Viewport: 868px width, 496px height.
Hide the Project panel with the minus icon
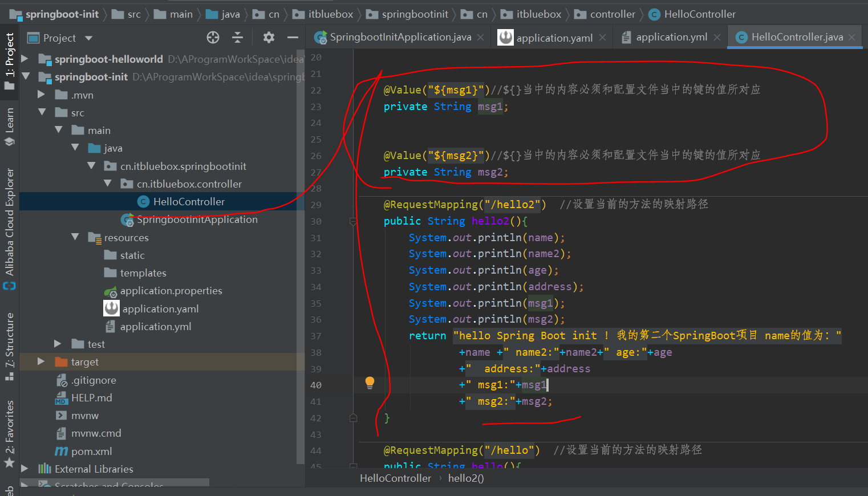point(293,38)
